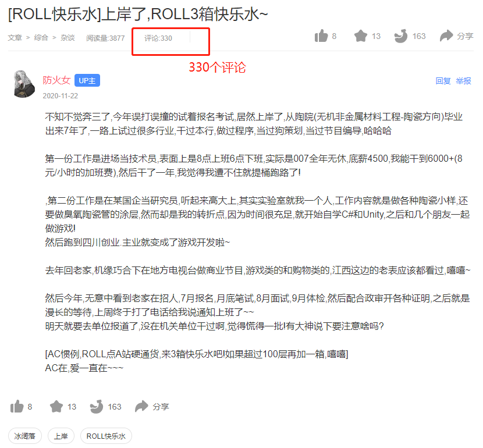Click the bottom thumbs-up like icon
This screenshot has width=483, height=448.
tap(17, 407)
